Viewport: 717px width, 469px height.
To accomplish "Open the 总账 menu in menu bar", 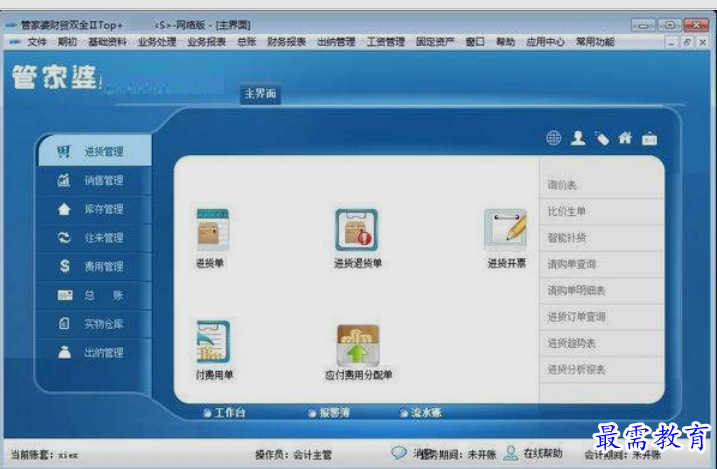I will point(246,42).
